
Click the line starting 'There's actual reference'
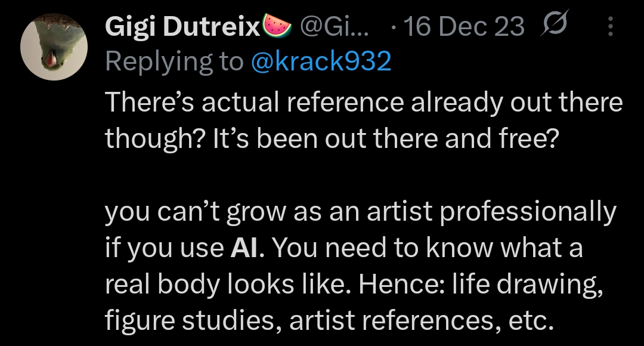[x=364, y=102]
